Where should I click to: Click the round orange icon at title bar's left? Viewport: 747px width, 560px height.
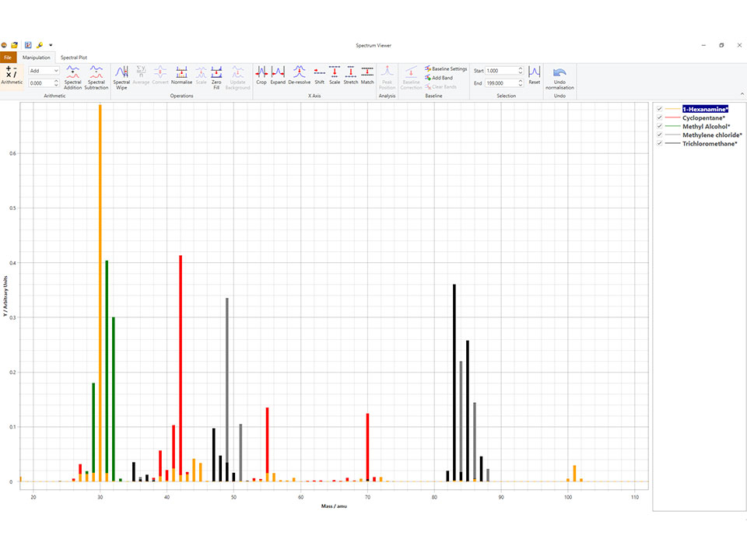[4, 45]
